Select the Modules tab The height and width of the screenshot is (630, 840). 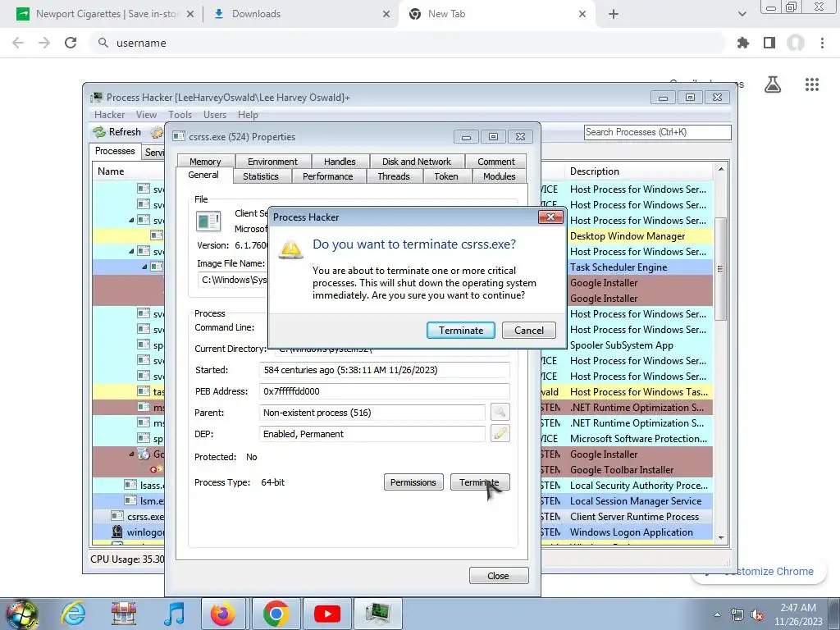coord(500,176)
